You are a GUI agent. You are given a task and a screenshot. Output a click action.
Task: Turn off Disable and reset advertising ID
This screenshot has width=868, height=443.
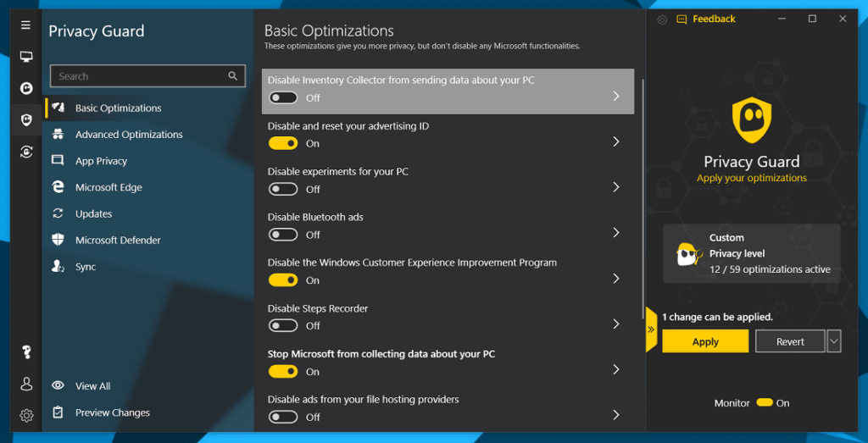point(283,143)
